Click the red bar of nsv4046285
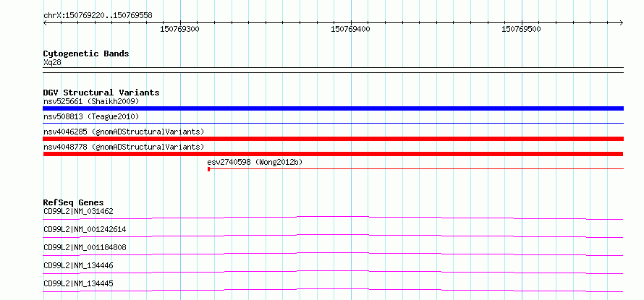The width and height of the screenshot is (644, 300). point(333,139)
